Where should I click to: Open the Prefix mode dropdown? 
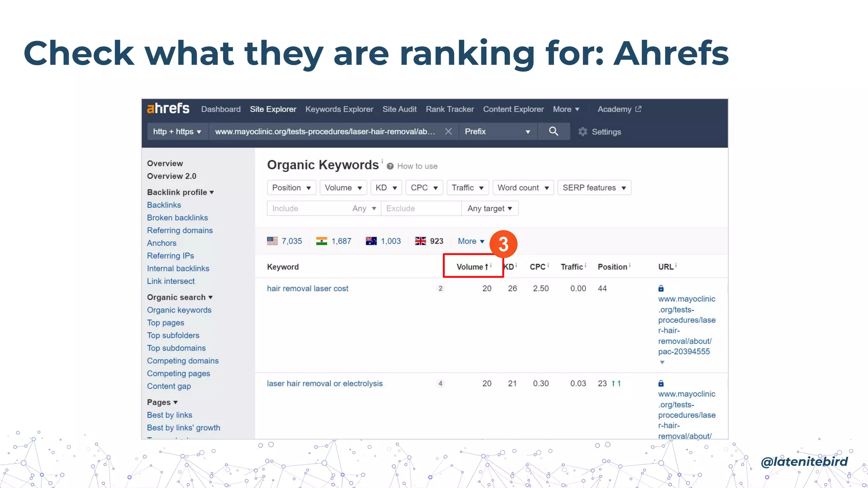pyautogui.click(x=498, y=132)
